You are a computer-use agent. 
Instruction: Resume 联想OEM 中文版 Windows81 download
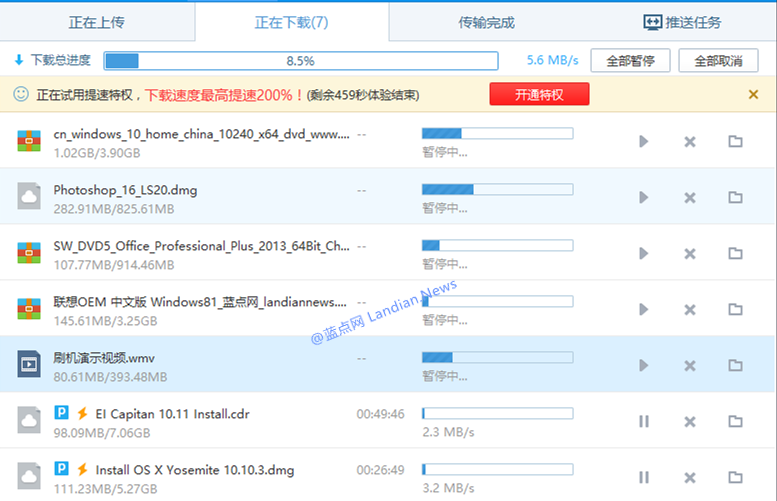coord(644,310)
